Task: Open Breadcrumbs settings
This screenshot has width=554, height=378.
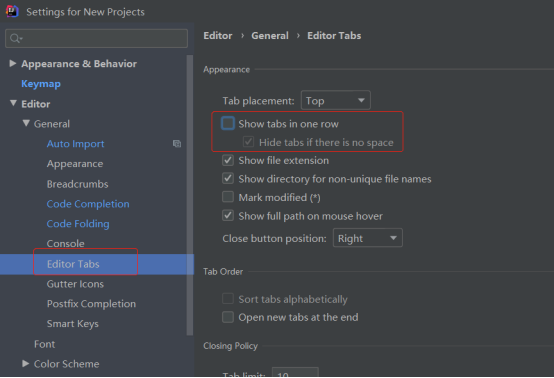Action: tap(77, 184)
